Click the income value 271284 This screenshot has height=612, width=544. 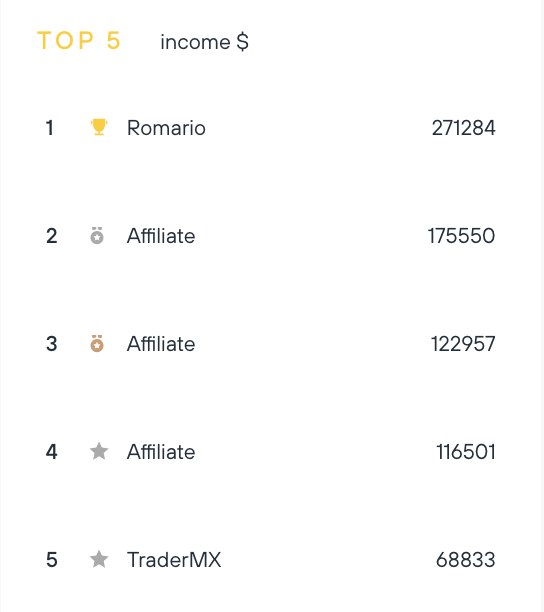pos(464,128)
